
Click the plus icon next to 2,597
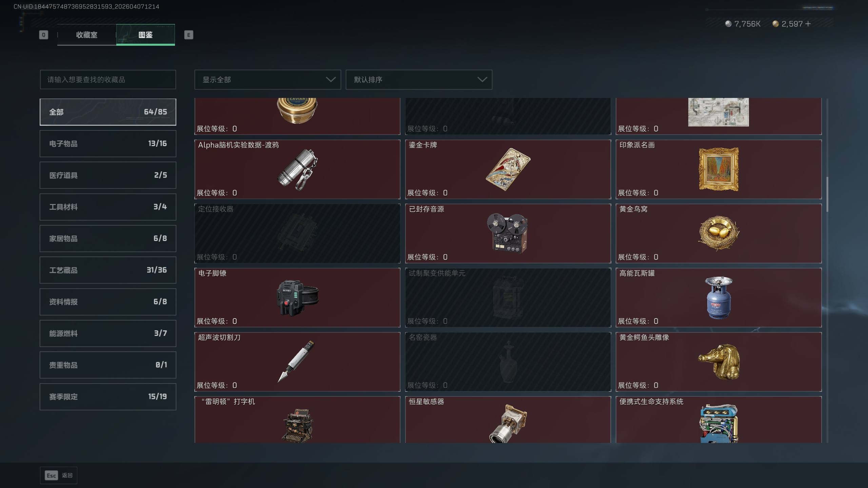tap(808, 24)
